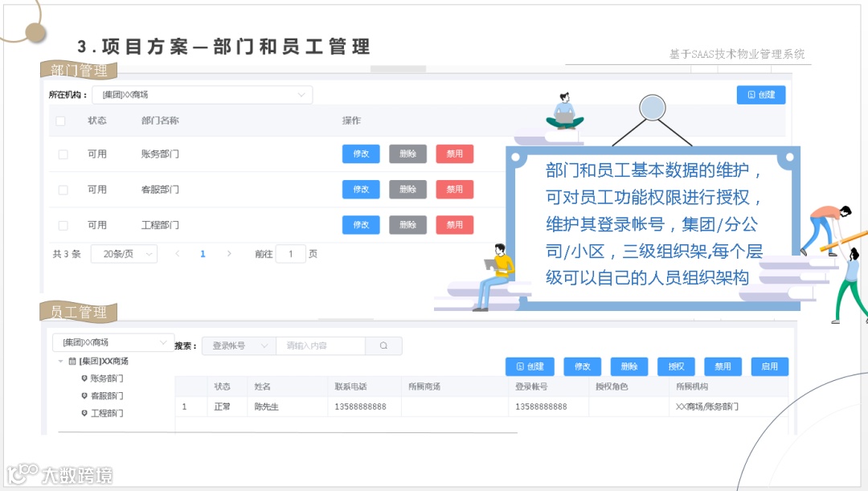
Task: Click 删除 button in employee toolbar
Action: (629, 366)
